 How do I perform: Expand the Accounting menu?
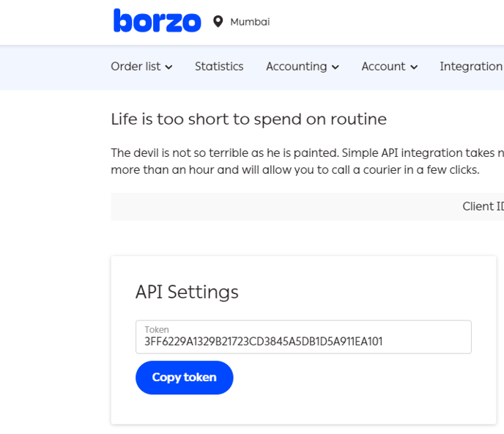pos(302,66)
